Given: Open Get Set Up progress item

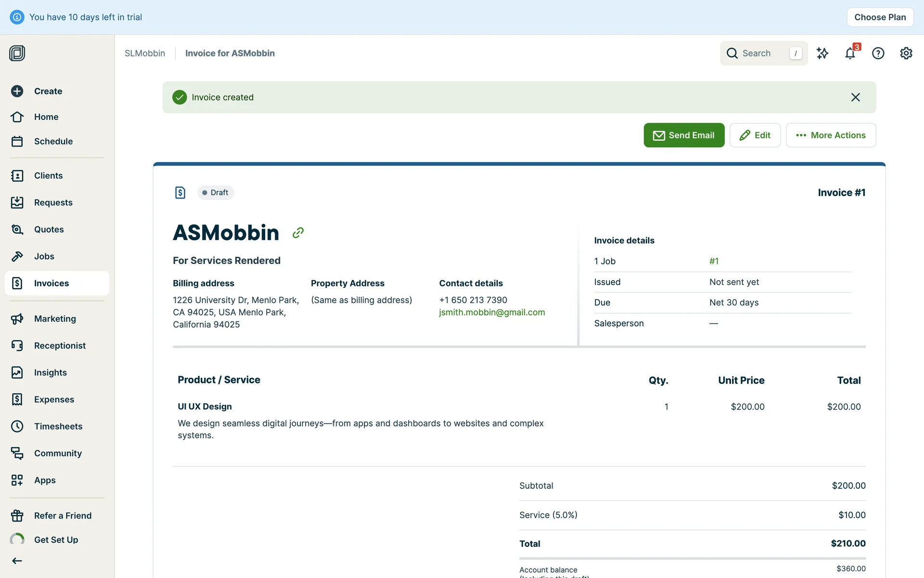Looking at the screenshot, I should pos(56,539).
